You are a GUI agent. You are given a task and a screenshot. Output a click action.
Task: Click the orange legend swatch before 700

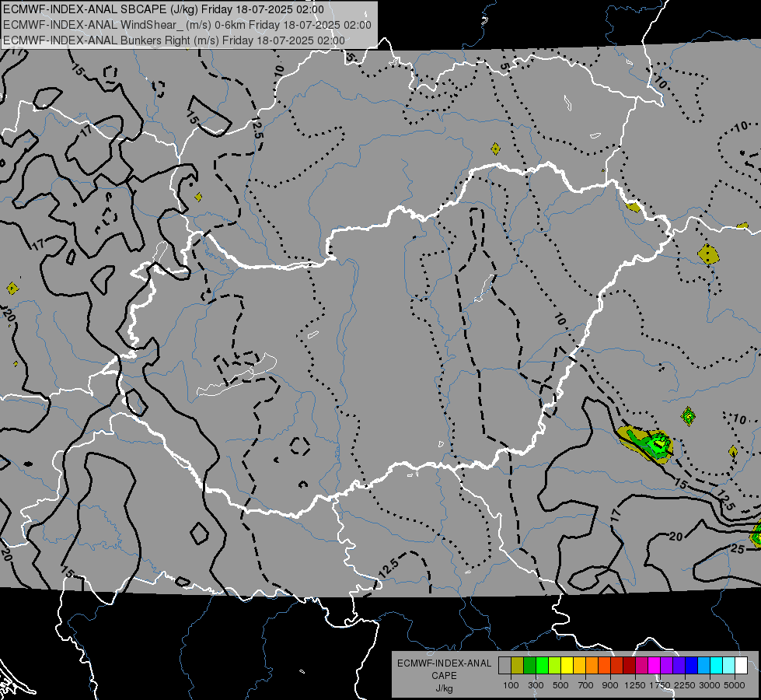(592, 665)
